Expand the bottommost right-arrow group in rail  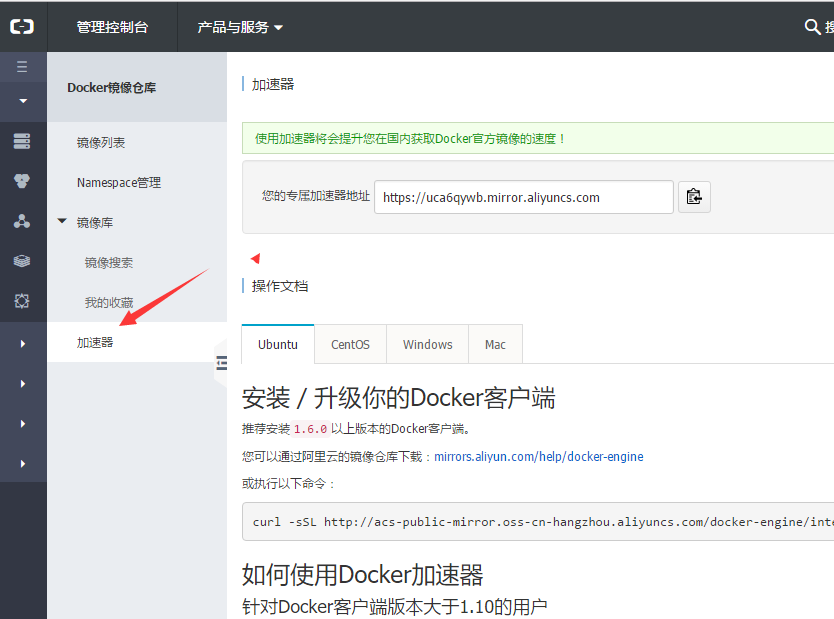pos(23,464)
